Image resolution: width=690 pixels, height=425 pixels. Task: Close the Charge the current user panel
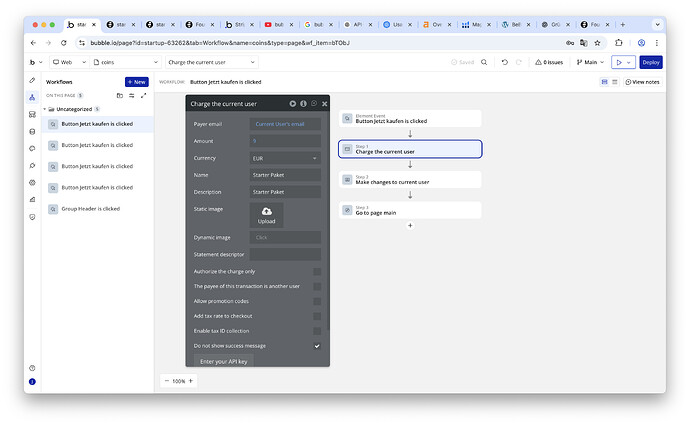(x=324, y=104)
